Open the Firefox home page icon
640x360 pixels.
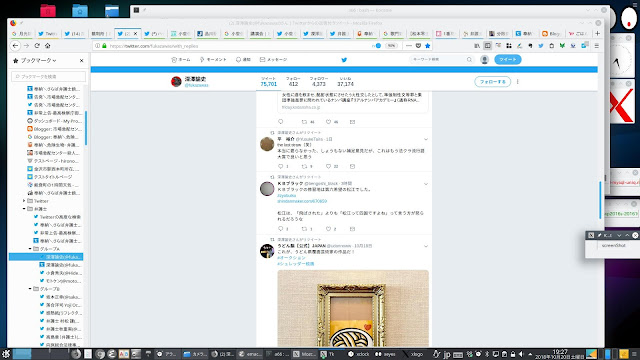[48, 46]
